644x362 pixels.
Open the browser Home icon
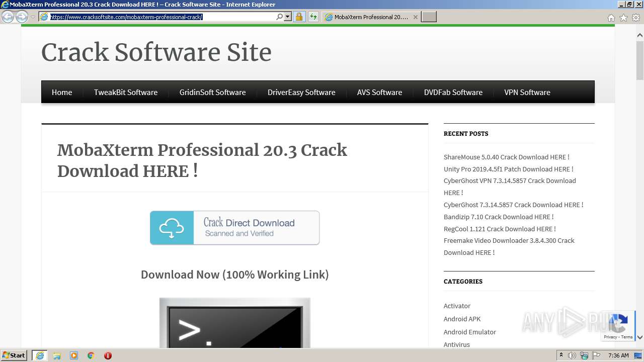tap(611, 18)
